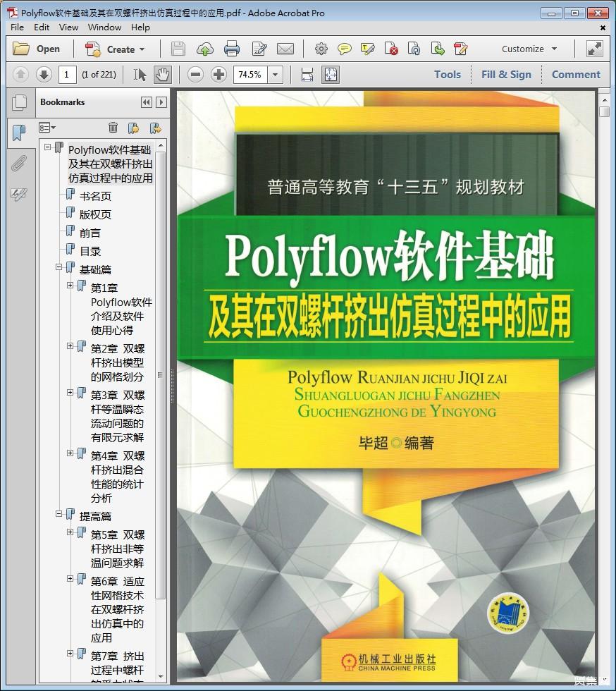This screenshot has height=691, width=616.
Task: Open the Edit menu
Action: click(x=42, y=27)
